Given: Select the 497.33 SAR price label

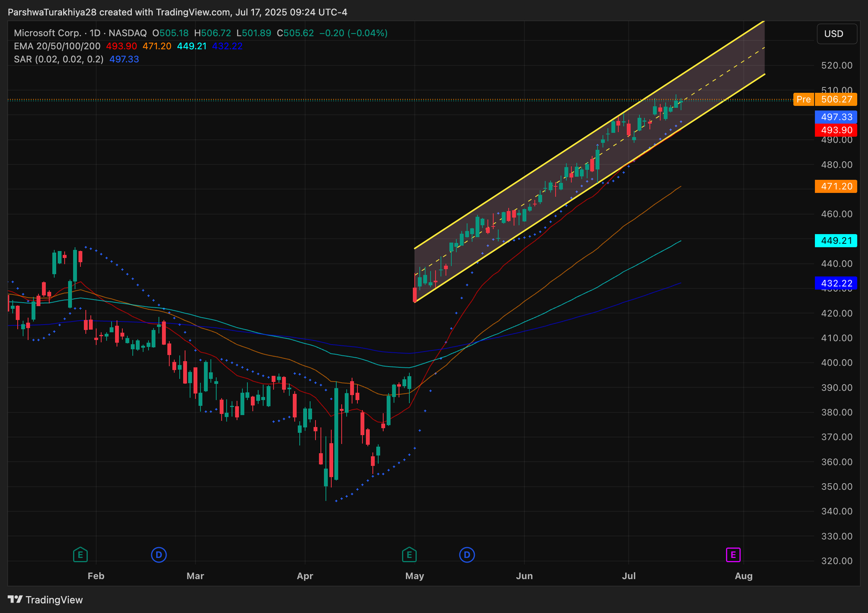Looking at the screenshot, I should [x=836, y=117].
